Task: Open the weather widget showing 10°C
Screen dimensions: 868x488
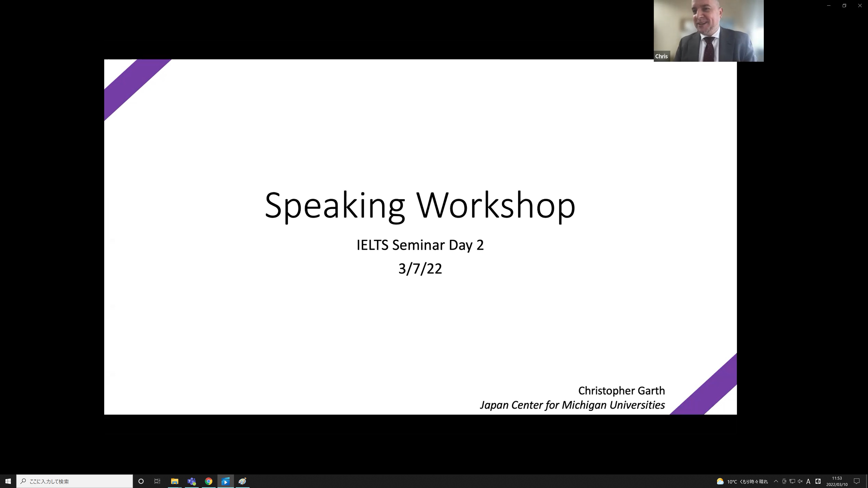Action: coord(742,481)
